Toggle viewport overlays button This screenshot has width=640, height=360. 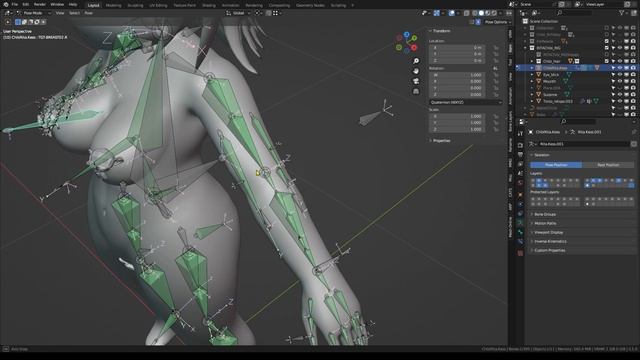click(452, 13)
